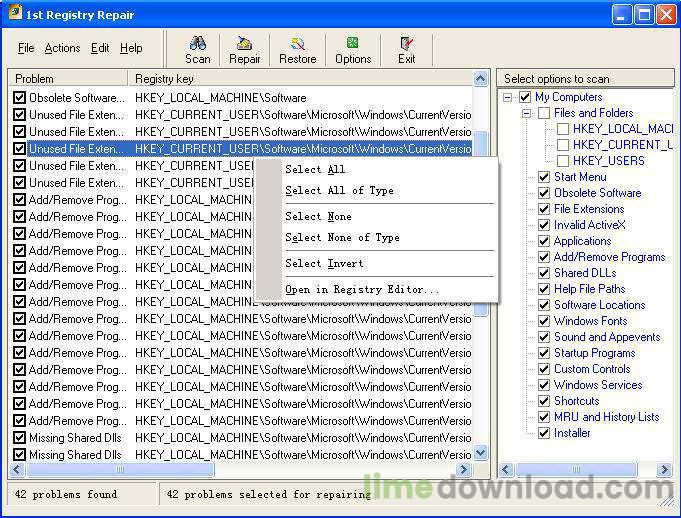This screenshot has width=681, height=518.
Task: Choose Select None of Type
Action: 342,238
